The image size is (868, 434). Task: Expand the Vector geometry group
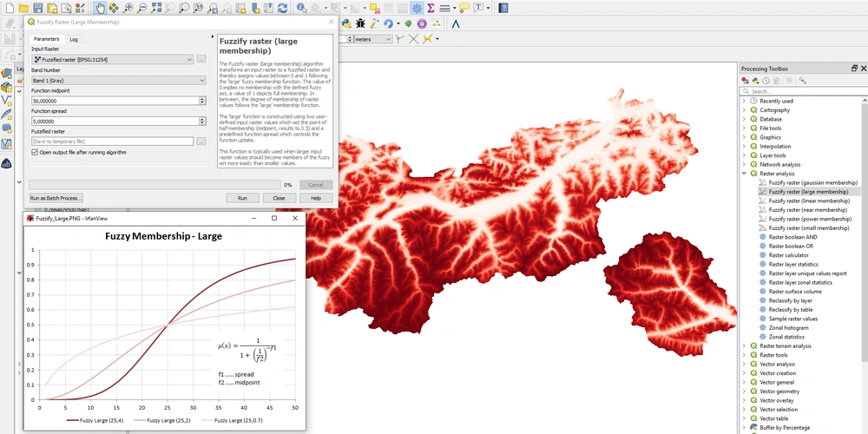pyautogui.click(x=744, y=391)
